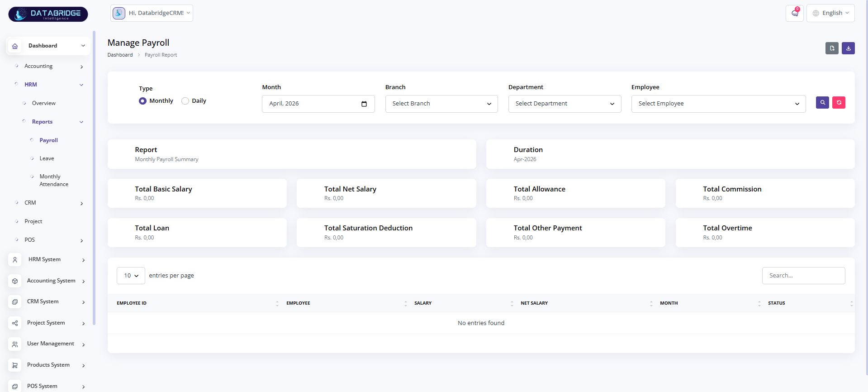868x392 pixels.
Task: Open the Hi, DatabridgeCRM! user menu
Action: pyautogui.click(x=152, y=13)
